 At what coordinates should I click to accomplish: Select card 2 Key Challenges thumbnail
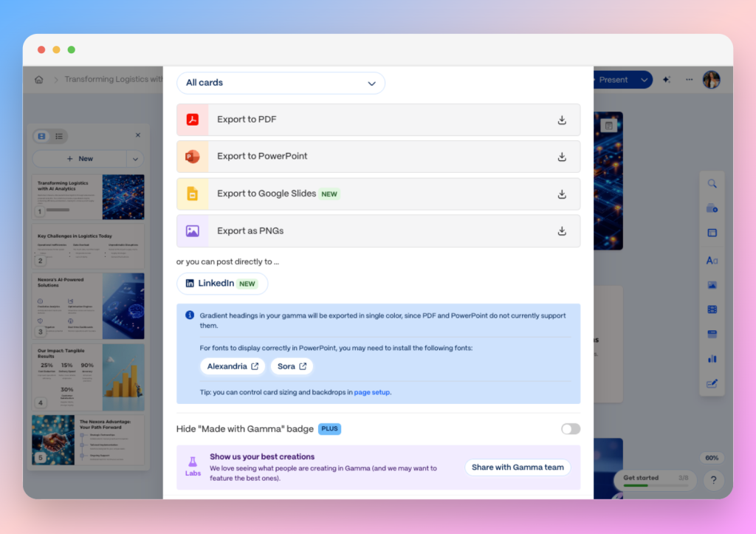pos(89,247)
